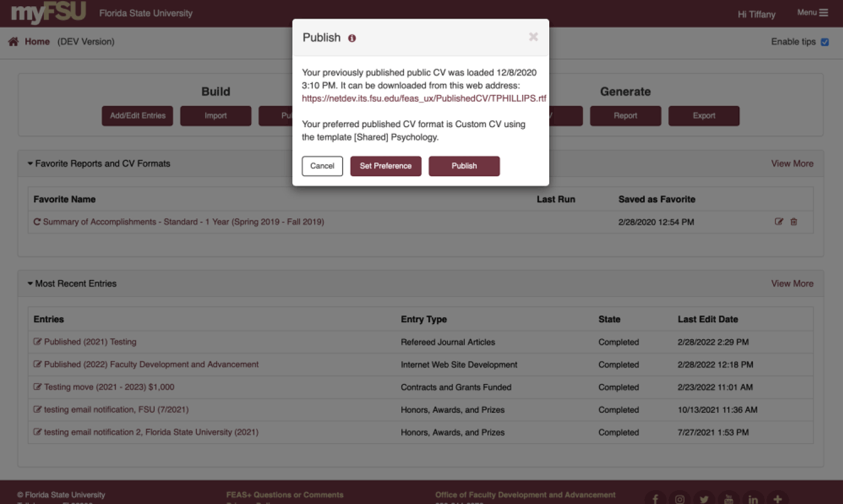Rerun Summary of Accomplishments refresh icon

click(x=37, y=222)
